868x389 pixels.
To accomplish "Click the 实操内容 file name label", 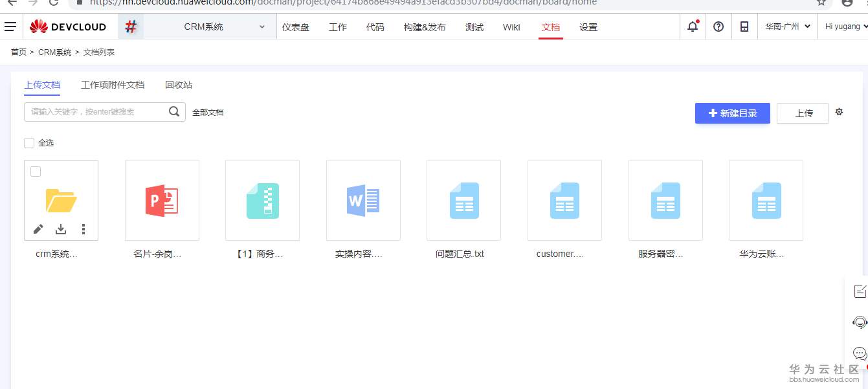I will (359, 254).
